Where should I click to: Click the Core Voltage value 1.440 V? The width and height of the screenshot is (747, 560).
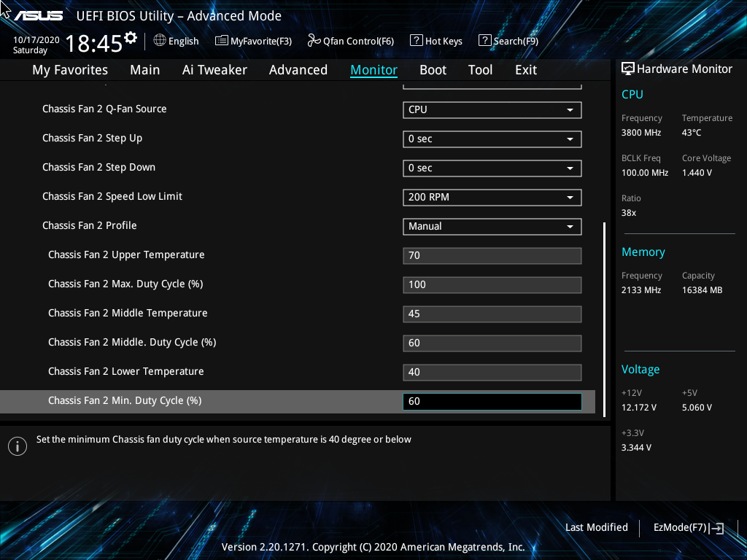click(x=697, y=172)
